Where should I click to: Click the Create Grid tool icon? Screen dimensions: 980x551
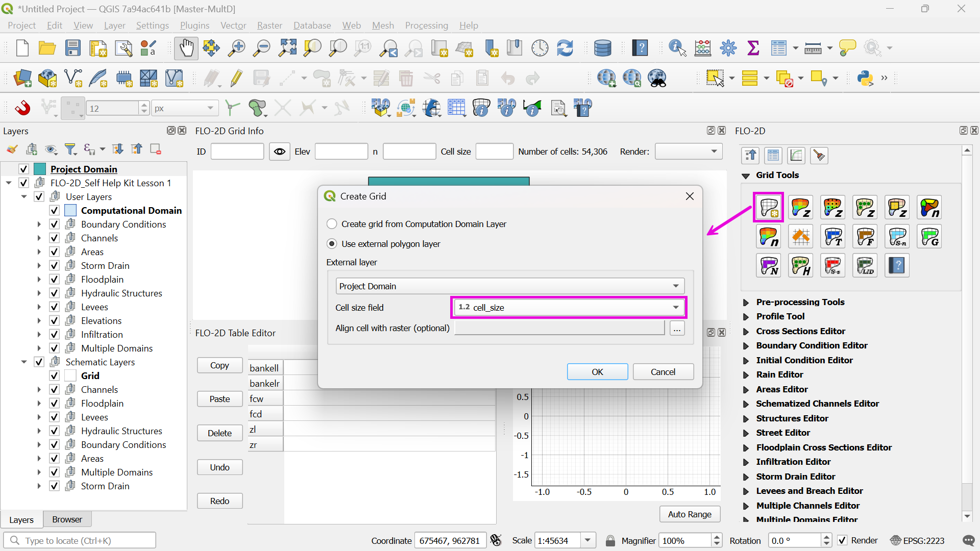(769, 208)
